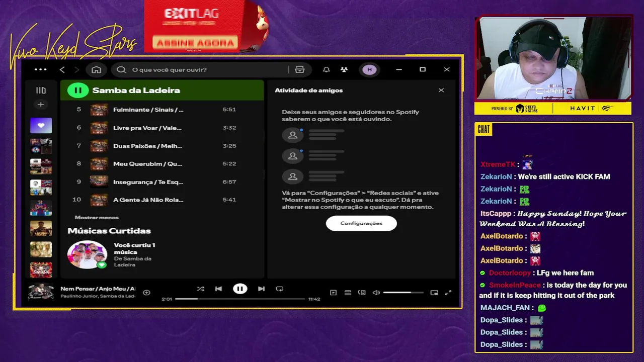Close the 'Atividade de amigos' panel
644x362 pixels.
[441, 90]
